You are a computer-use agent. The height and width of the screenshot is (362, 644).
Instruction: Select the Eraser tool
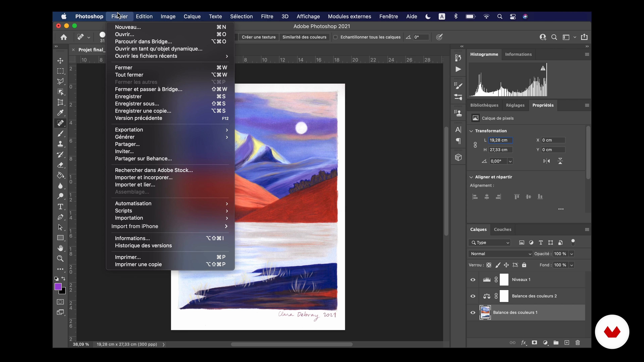60,165
